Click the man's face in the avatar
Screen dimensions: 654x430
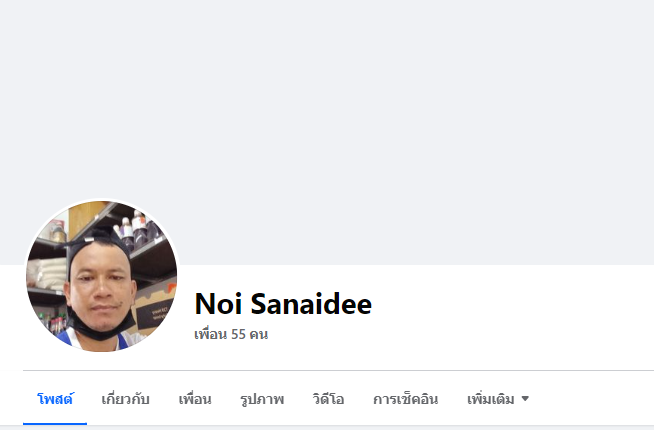(101, 288)
